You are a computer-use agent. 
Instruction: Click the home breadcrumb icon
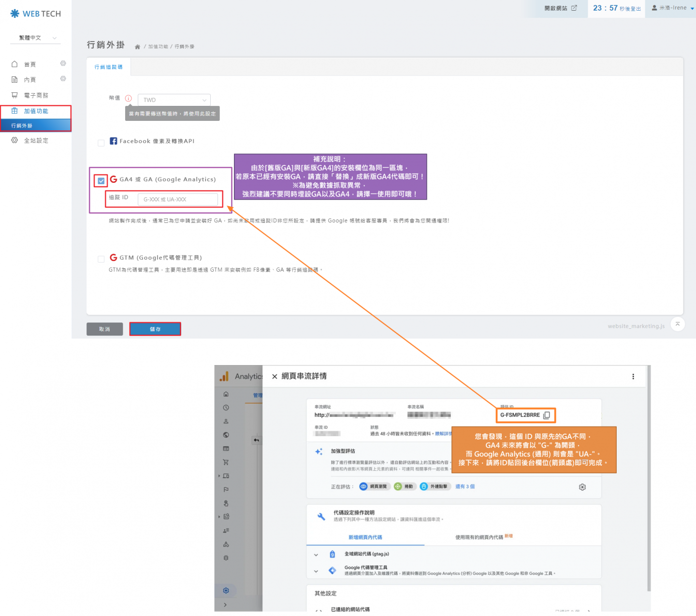click(137, 47)
